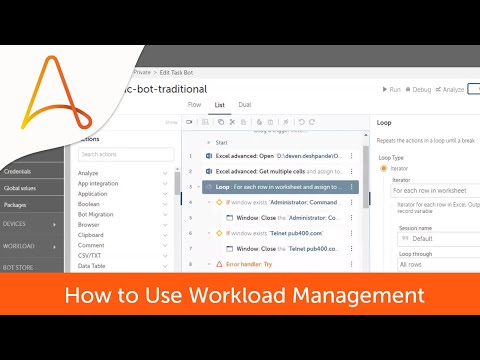The height and width of the screenshot is (360, 480).
Task: Click the actions list scrollbar thumb
Action: [x=177, y=183]
